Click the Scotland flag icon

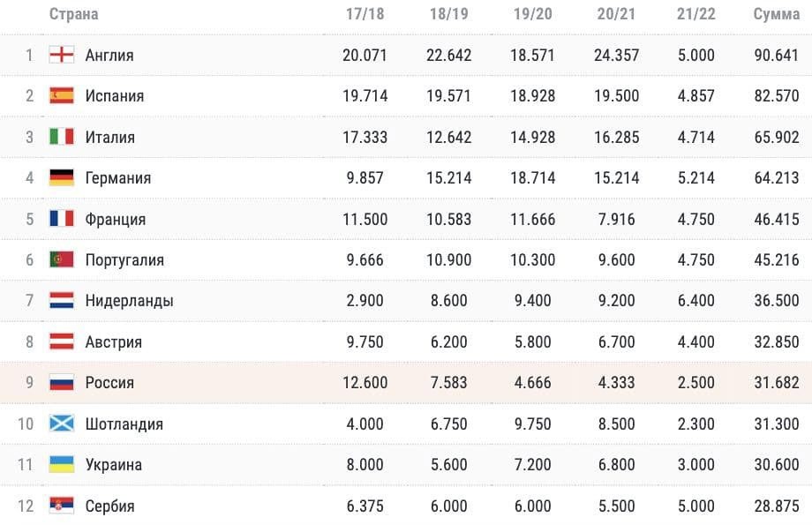pos(62,423)
